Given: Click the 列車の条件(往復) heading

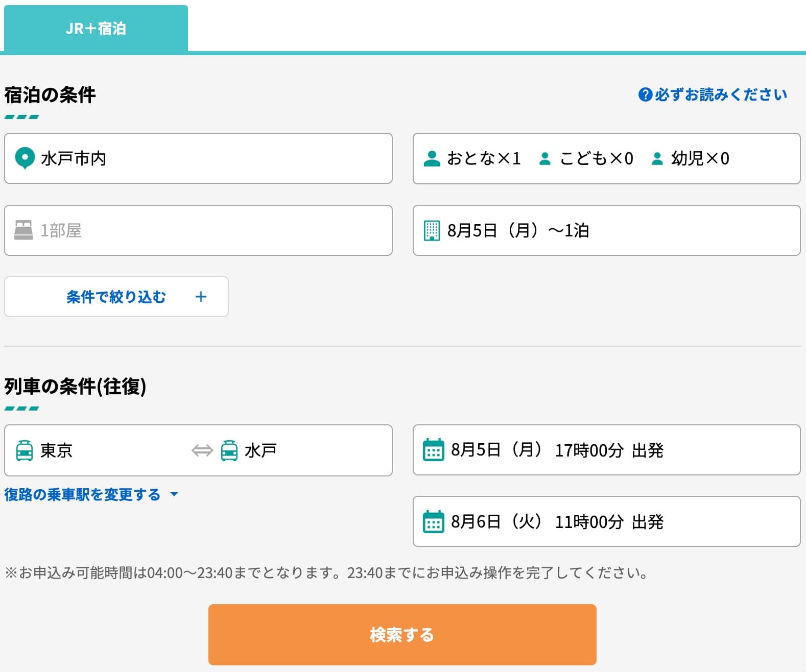Looking at the screenshot, I should coord(76,387).
